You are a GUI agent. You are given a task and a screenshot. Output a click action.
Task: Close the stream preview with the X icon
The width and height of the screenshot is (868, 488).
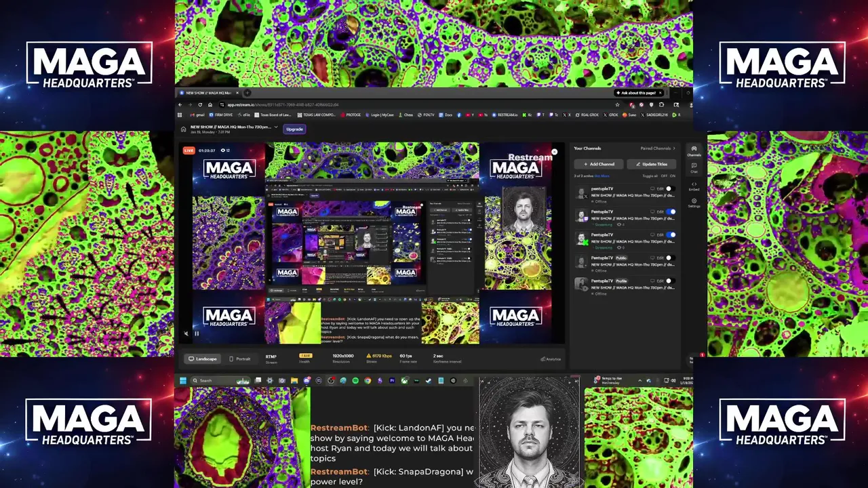pos(554,152)
